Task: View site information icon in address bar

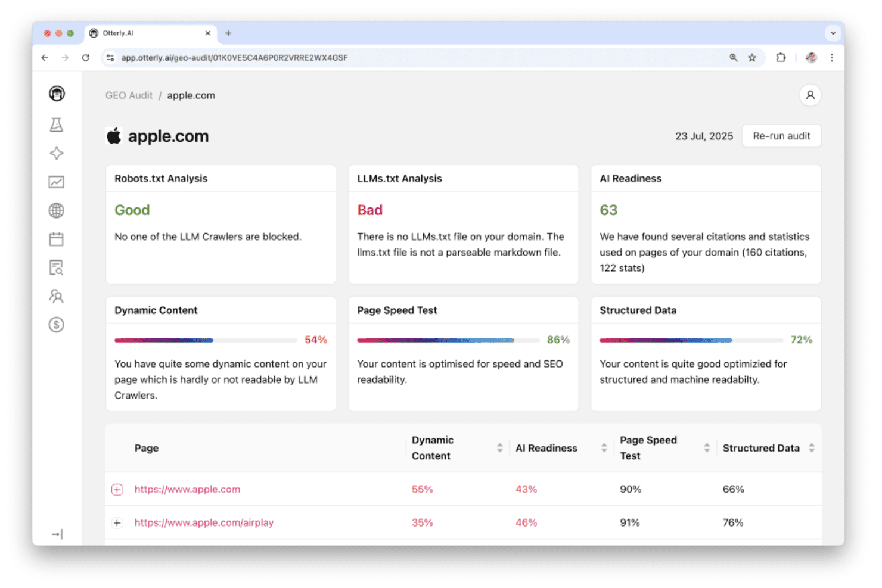Action: point(110,58)
